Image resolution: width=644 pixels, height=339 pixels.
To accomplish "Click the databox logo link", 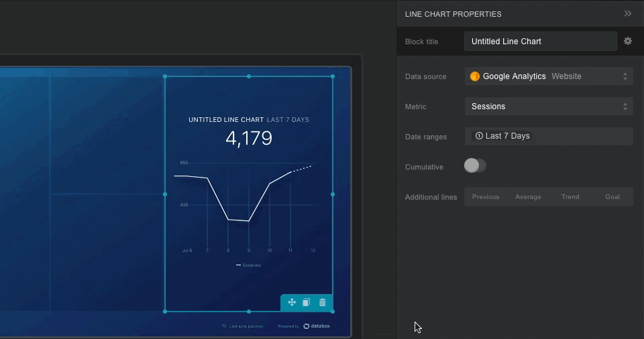I will click(x=317, y=326).
